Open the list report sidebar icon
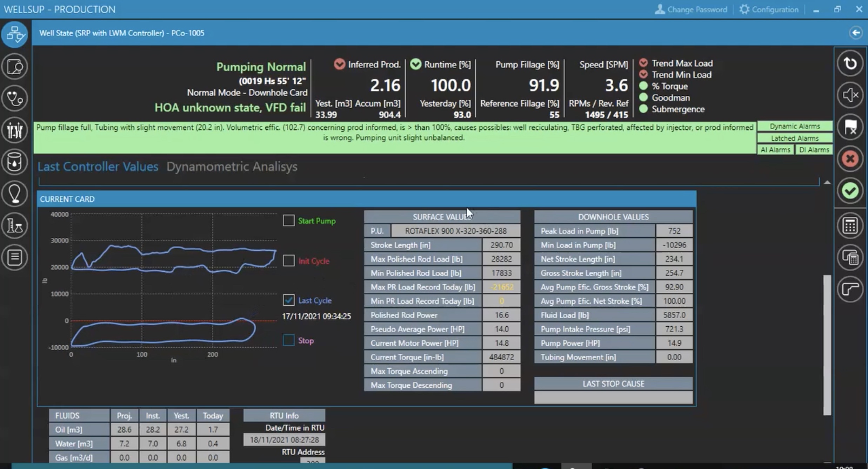Viewport: 868px width, 469px height. point(15,257)
